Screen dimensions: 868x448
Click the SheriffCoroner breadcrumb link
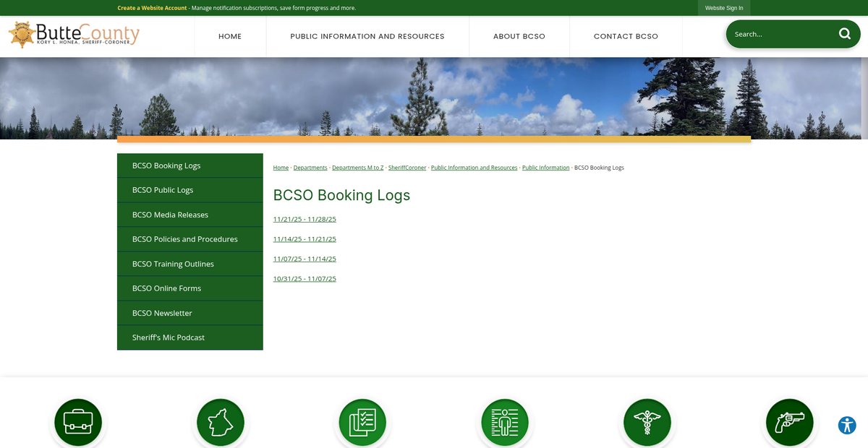pyautogui.click(x=407, y=168)
